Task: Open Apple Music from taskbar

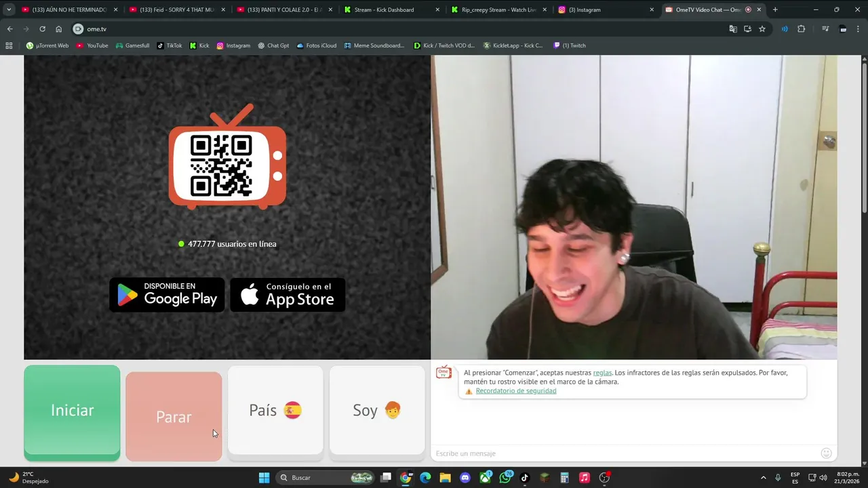Action: [585, 478]
